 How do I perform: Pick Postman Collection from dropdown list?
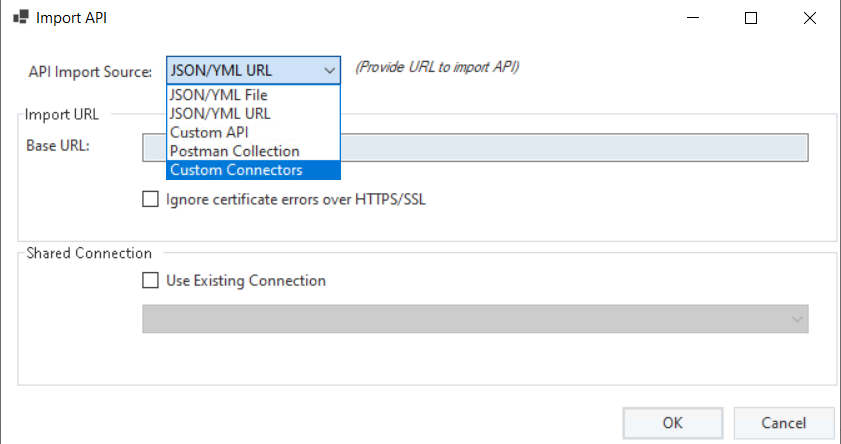pyautogui.click(x=253, y=151)
